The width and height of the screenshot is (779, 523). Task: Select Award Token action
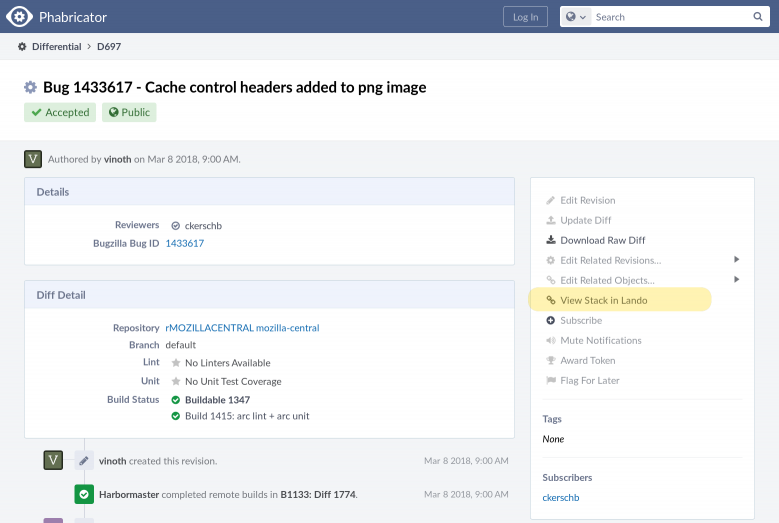pos(588,361)
